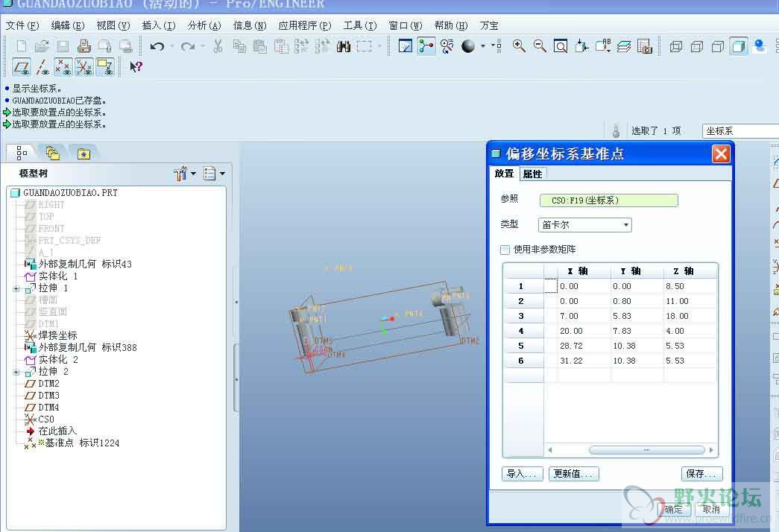Screen dimensions: 779x532
Task: Click row 3 X-axis value 7.00
Action: (x=569, y=316)
